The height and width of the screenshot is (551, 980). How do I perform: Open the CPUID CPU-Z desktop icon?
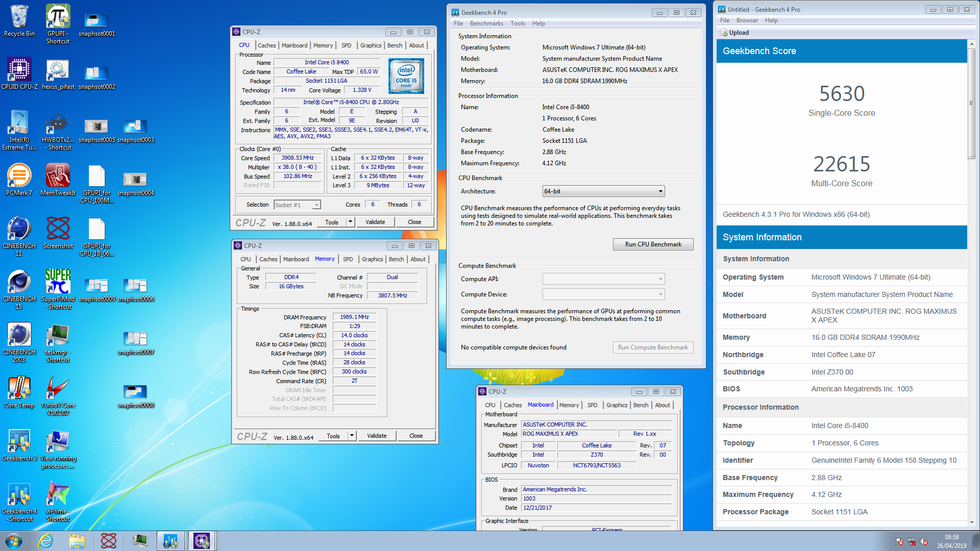[x=19, y=74]
